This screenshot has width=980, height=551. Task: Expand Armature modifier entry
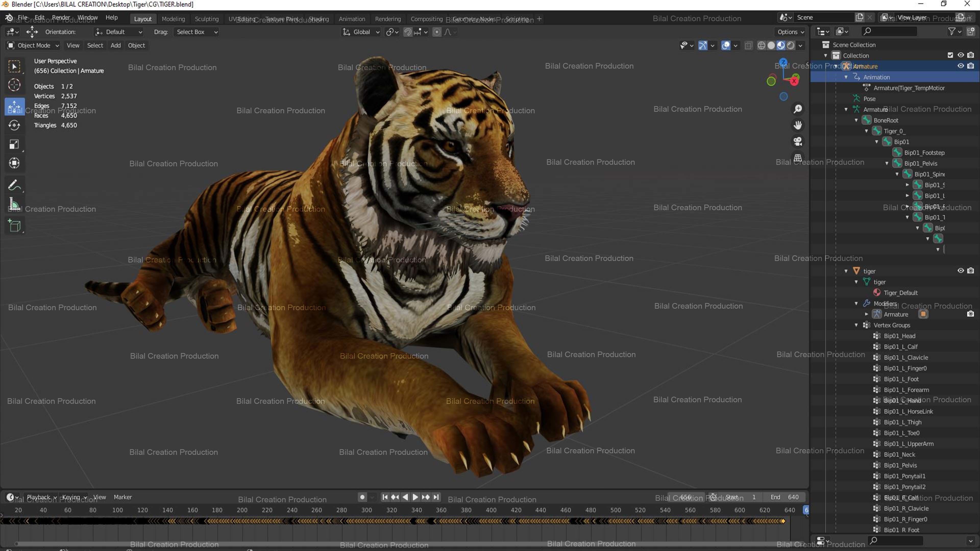coord(866,315)
